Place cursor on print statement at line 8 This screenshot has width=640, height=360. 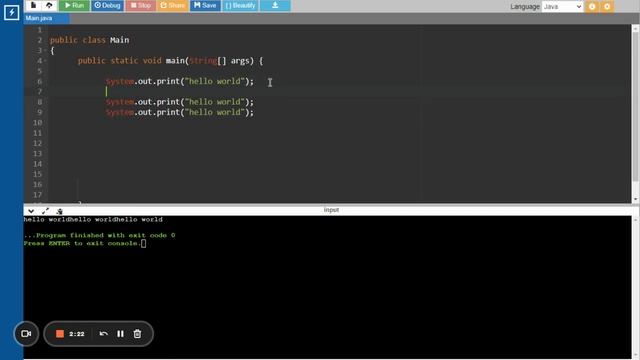(180, 102)
